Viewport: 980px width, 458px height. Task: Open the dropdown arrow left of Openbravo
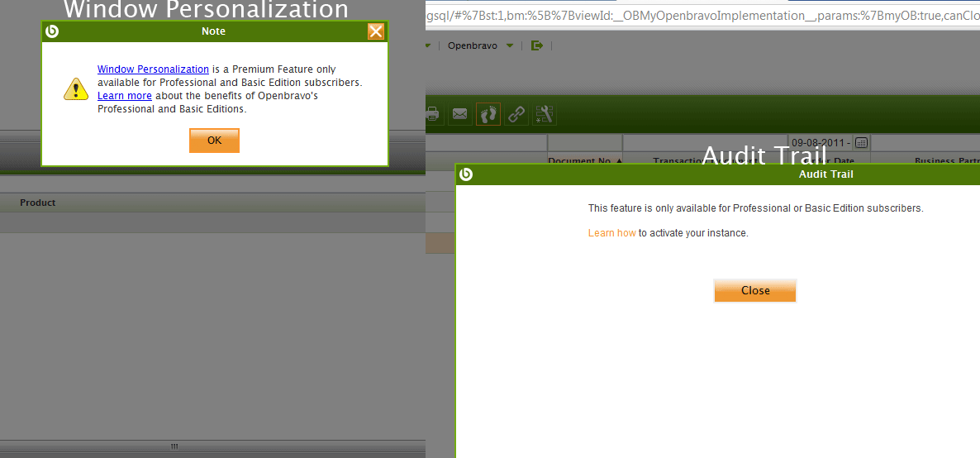[x=428, y=45]
